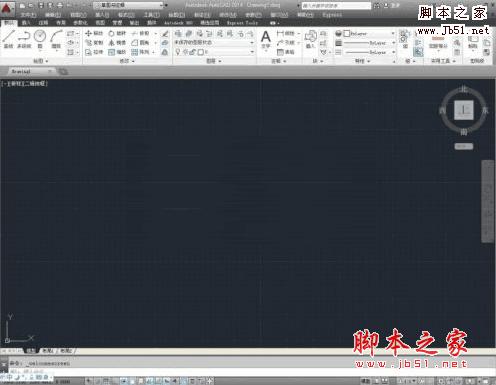The width and height of the screenshot is (496, 385).
Task: Click the Erase icon in Modify panel
Action: point(165,33)
